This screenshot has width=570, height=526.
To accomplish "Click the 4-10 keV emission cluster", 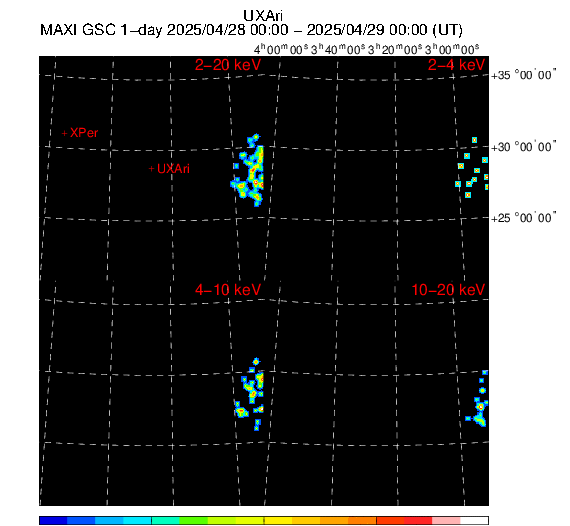I will (249, 394).
